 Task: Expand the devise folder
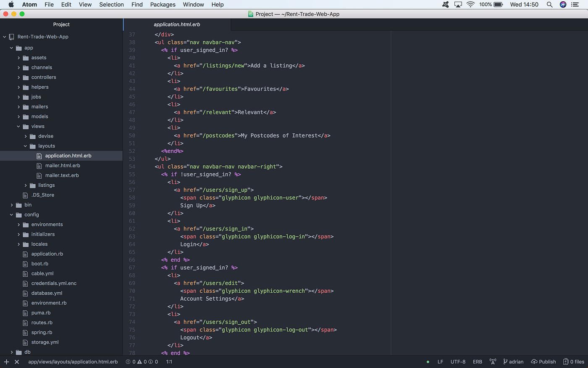point(26,136)
